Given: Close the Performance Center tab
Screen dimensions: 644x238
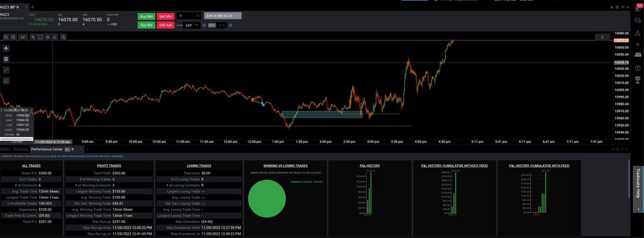Looking at the screenshot, I should pos(81,149).
